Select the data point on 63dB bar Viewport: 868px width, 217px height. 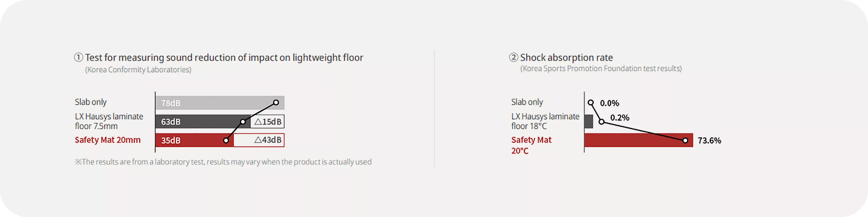[x=243, y=122]
